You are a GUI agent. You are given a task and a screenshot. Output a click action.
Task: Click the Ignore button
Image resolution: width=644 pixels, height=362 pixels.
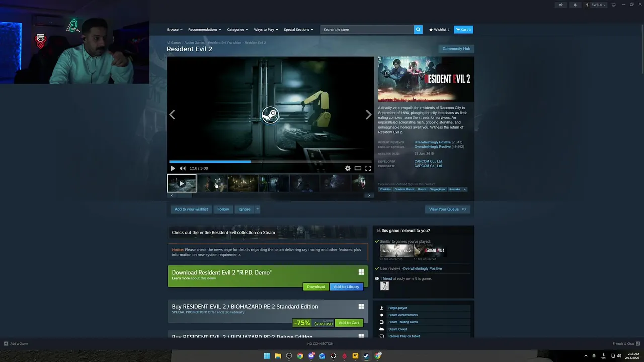point(245,209)
